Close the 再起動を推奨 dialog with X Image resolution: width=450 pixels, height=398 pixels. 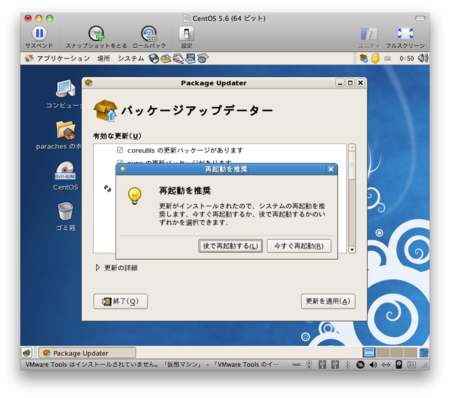331,169
